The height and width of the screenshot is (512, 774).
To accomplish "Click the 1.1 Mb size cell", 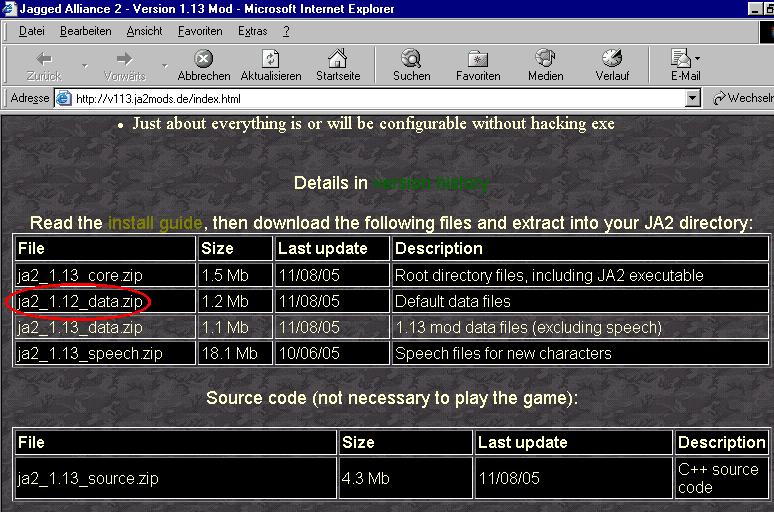I will pos(235,328).
